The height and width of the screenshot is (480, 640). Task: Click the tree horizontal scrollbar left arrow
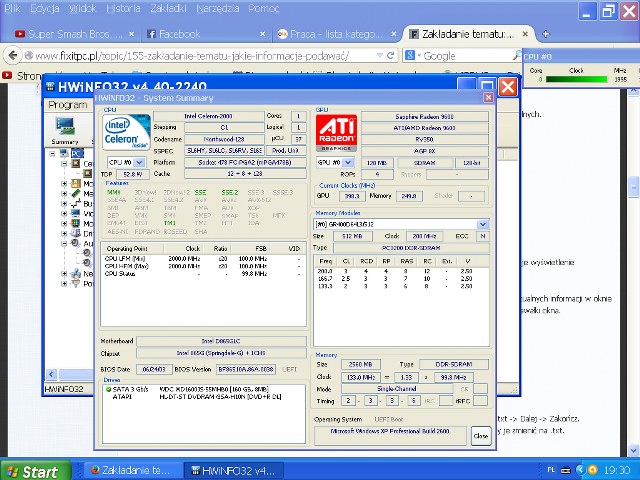point(51,374)
